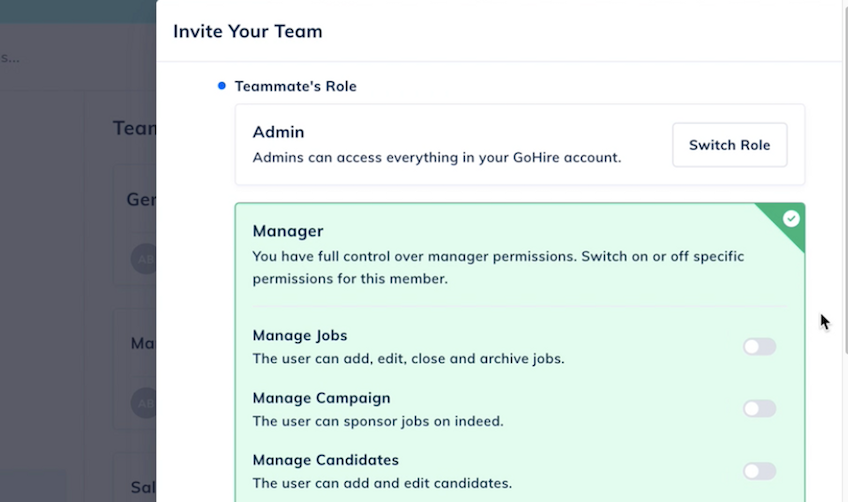
Task: Click the Manager role heading
Action: (x=288, y=231)
